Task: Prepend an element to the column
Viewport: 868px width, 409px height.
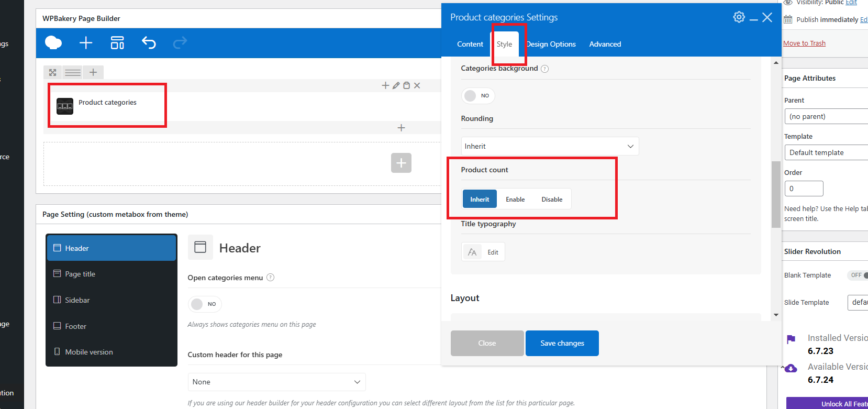Action: (x=385, y=85)
